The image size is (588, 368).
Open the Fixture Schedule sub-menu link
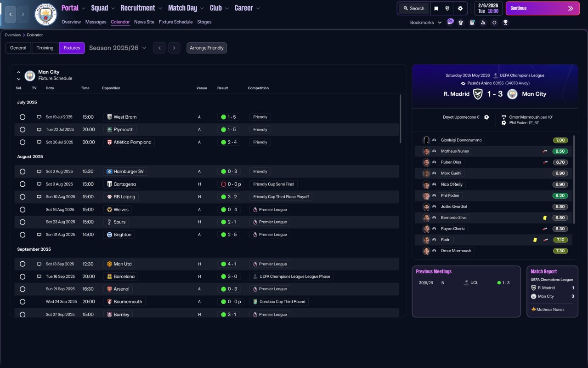pos(176,22)
